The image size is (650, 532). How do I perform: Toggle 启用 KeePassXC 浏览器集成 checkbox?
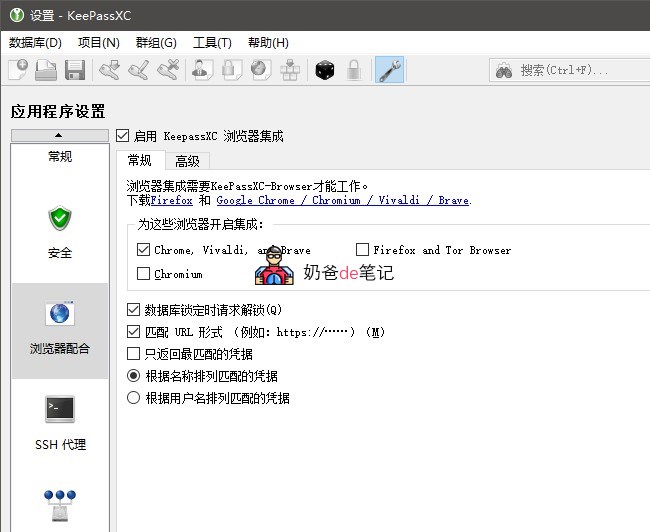[123, 136]
